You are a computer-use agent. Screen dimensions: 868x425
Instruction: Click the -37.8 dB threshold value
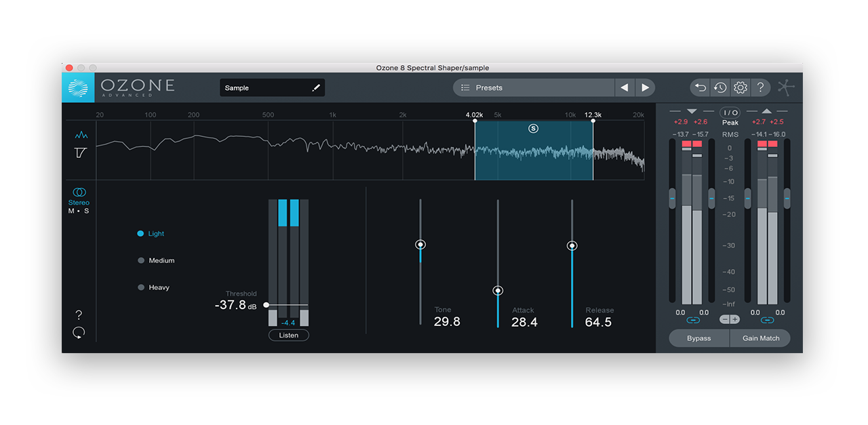point(235,305)
